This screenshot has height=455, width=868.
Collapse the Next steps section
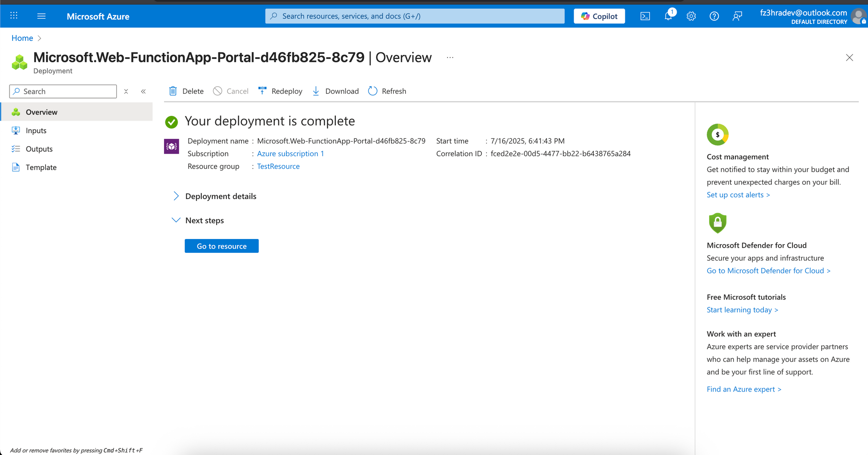pos(198,220)
